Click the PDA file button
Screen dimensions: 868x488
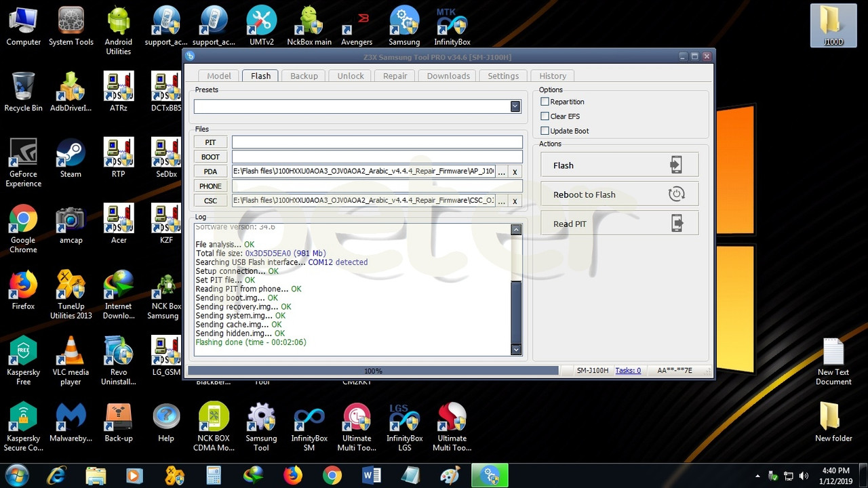pyautogui.click(x=210, y=171)
